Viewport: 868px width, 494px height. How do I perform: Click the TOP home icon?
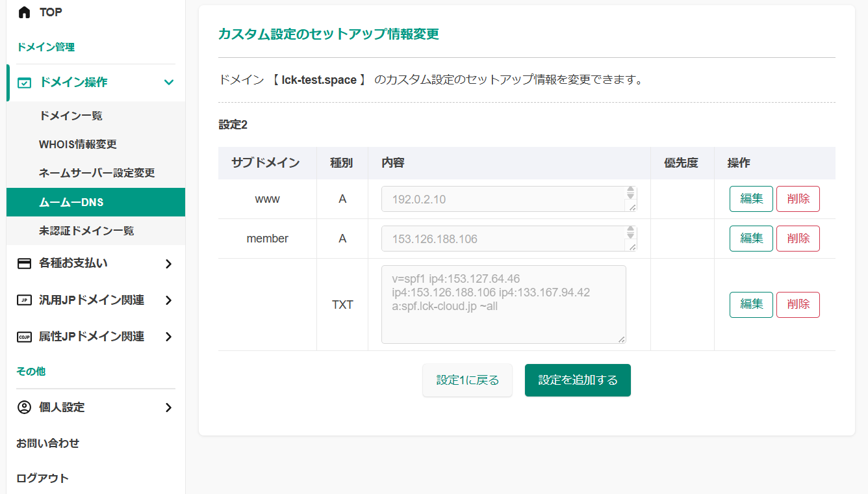(x=24, y=12)
